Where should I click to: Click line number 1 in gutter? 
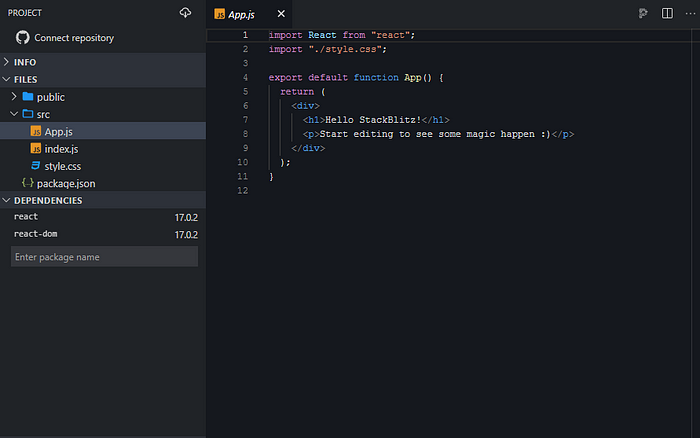point(245,35)
